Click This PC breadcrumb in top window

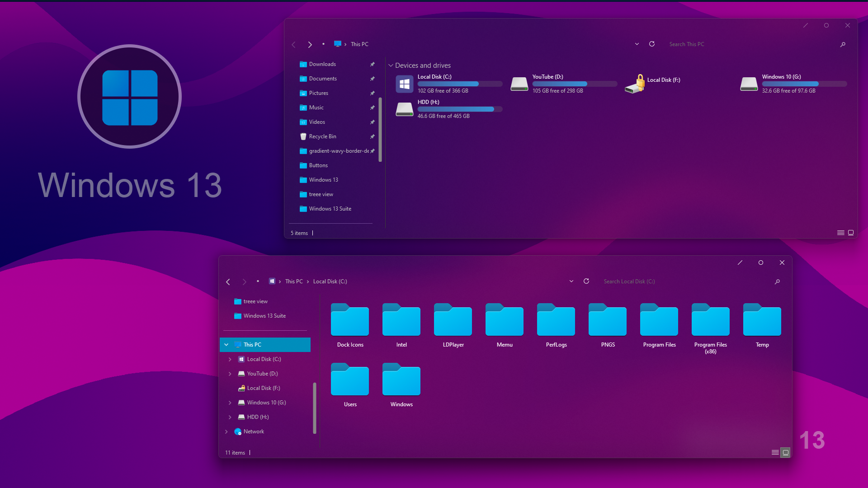(359, 44)
